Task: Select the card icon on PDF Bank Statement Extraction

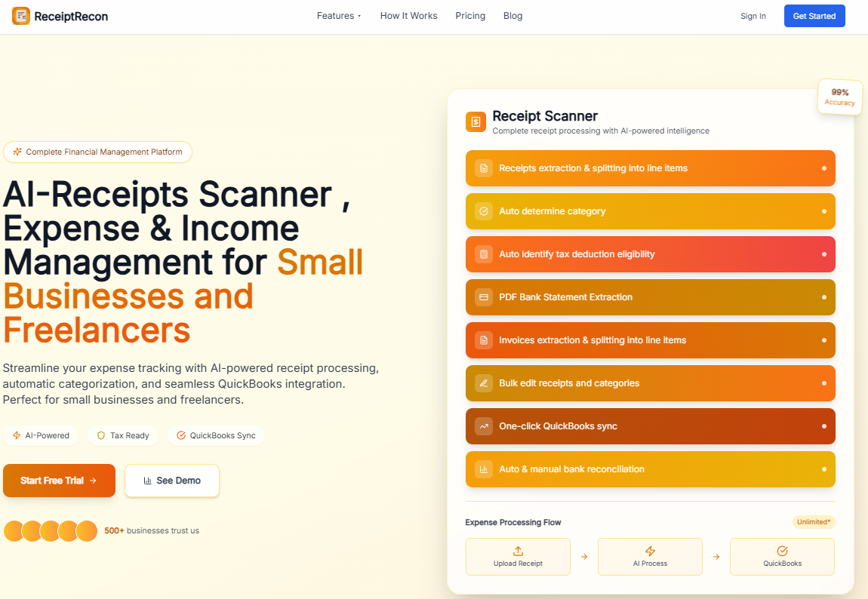Action: (483, 297)
